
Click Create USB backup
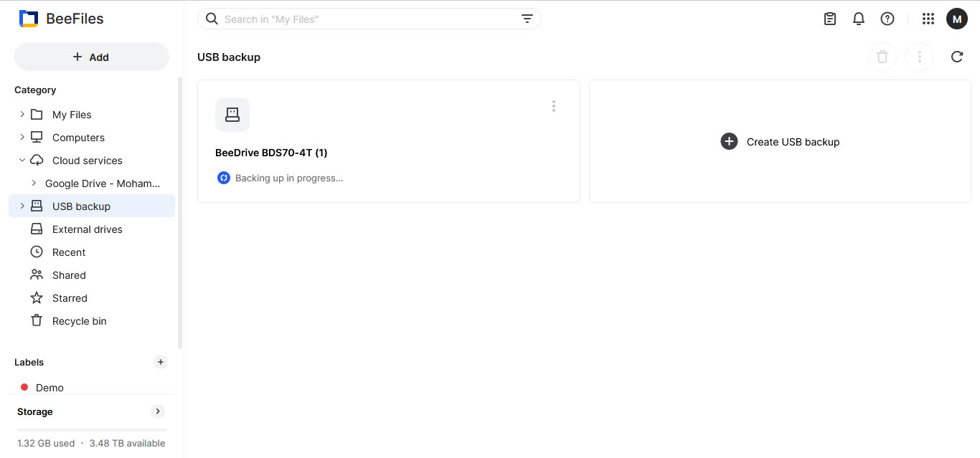tap(780, 142)
